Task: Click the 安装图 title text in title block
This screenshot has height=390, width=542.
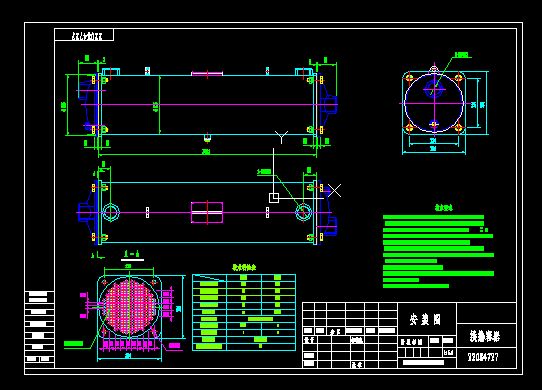Action: click(425, 319)
